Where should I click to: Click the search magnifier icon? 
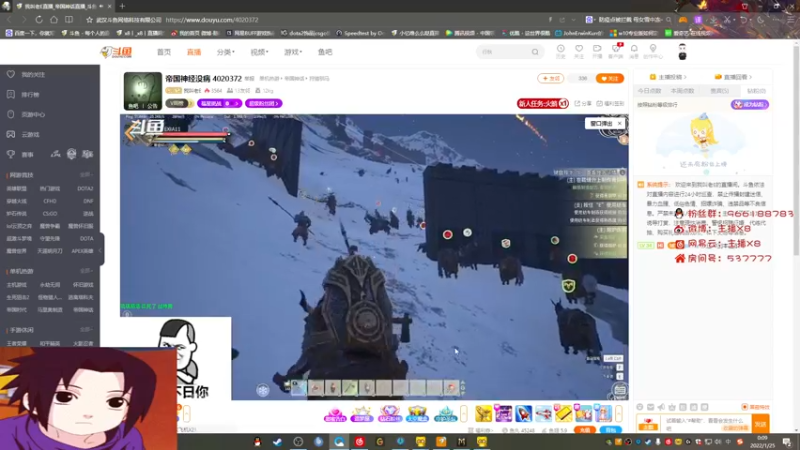click(x=535, y=52)
